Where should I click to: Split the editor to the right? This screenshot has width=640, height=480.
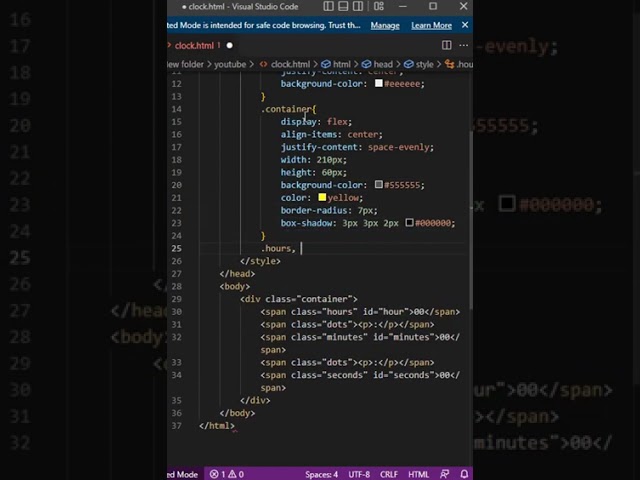coord(447,45)
